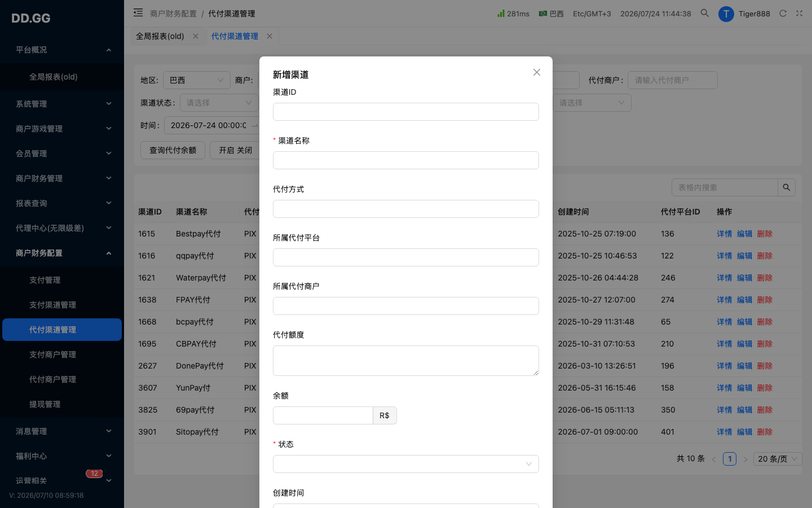This screenshot has width=812, height=508.
Task: Collapse the sidebar with the hamburger icon
Action: 138,12
